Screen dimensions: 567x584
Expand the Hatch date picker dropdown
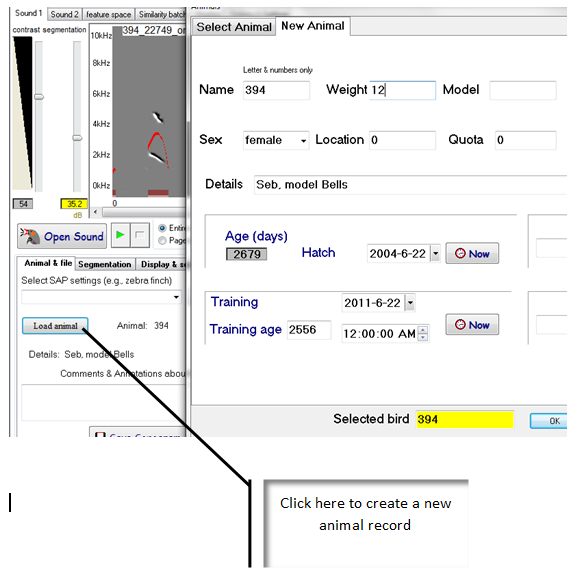(x=435, y=254)
